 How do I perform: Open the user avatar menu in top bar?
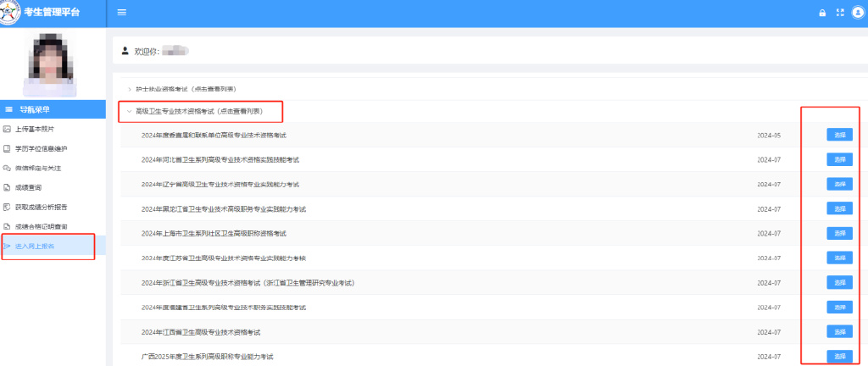858,13
